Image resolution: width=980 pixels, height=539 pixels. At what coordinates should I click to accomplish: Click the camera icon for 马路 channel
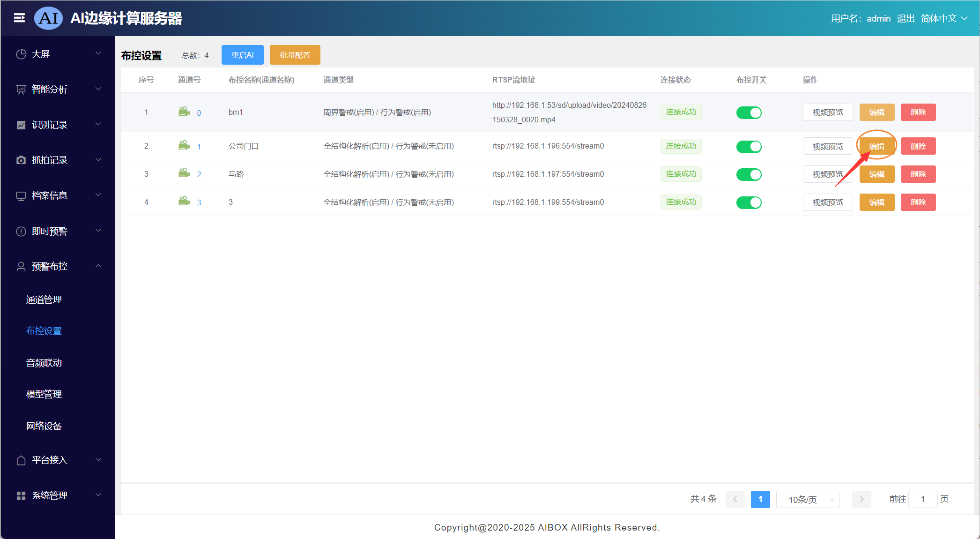point(184,173)
